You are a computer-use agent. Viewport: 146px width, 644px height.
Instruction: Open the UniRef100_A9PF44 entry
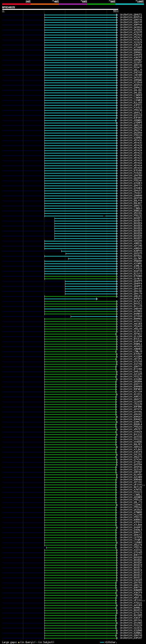click(x=131, y=25)
